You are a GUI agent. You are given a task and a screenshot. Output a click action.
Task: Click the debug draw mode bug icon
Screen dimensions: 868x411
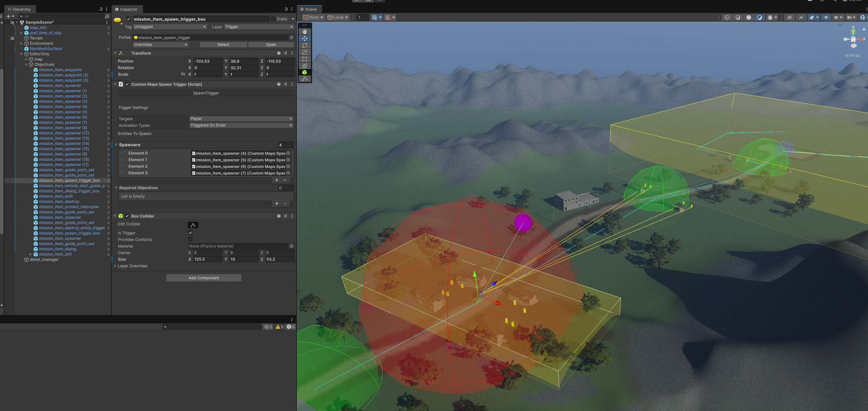(x=770, y=17)
